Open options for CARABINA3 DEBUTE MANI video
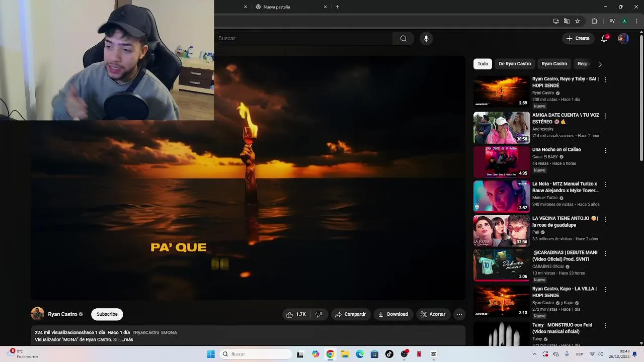 606,253
